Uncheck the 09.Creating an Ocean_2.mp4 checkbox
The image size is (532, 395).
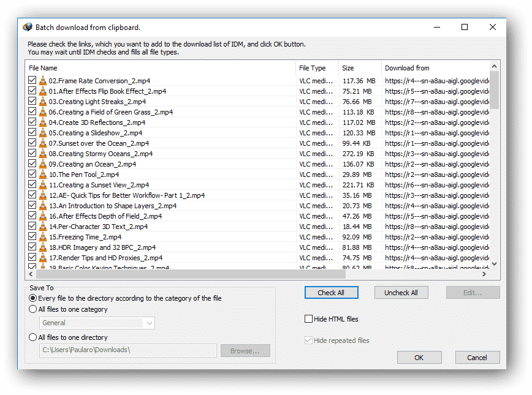pos(32,164)
